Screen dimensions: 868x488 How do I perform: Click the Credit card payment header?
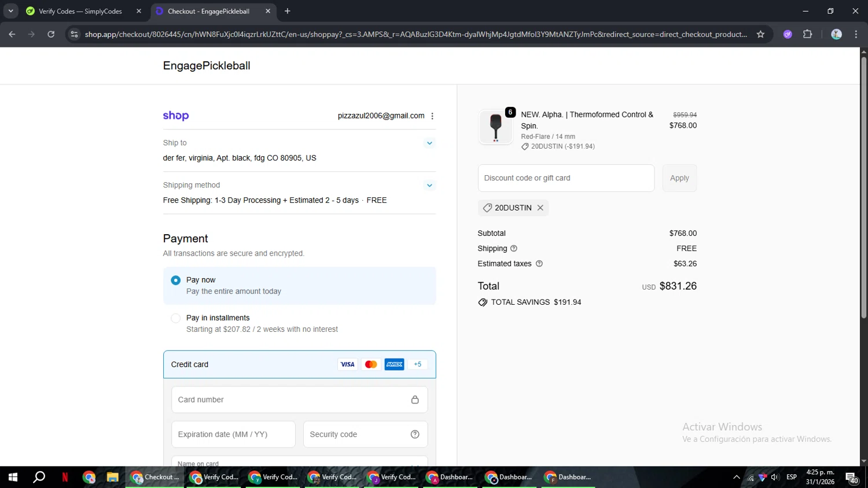299,364
